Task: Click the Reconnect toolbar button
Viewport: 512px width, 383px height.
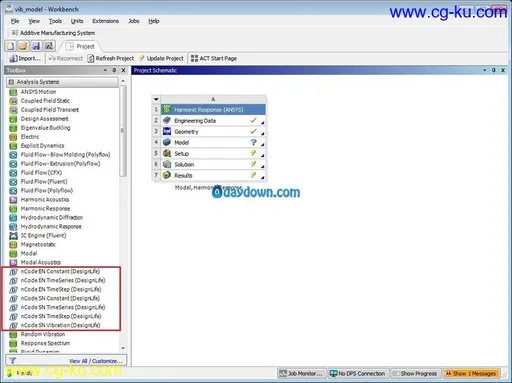Action: tap(66, 58)
